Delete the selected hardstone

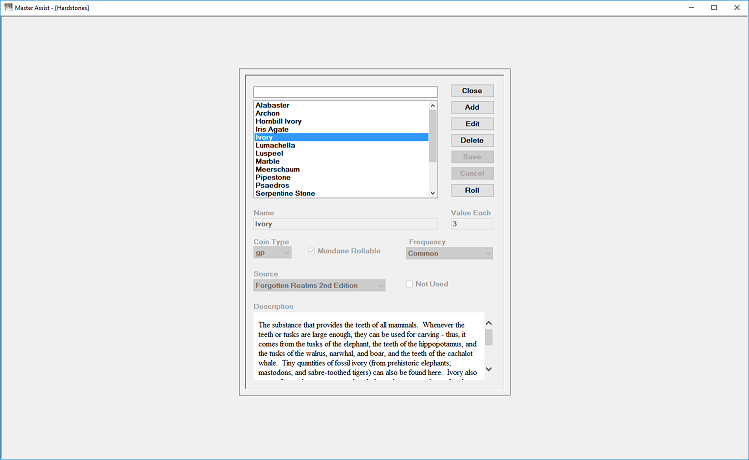472,140
